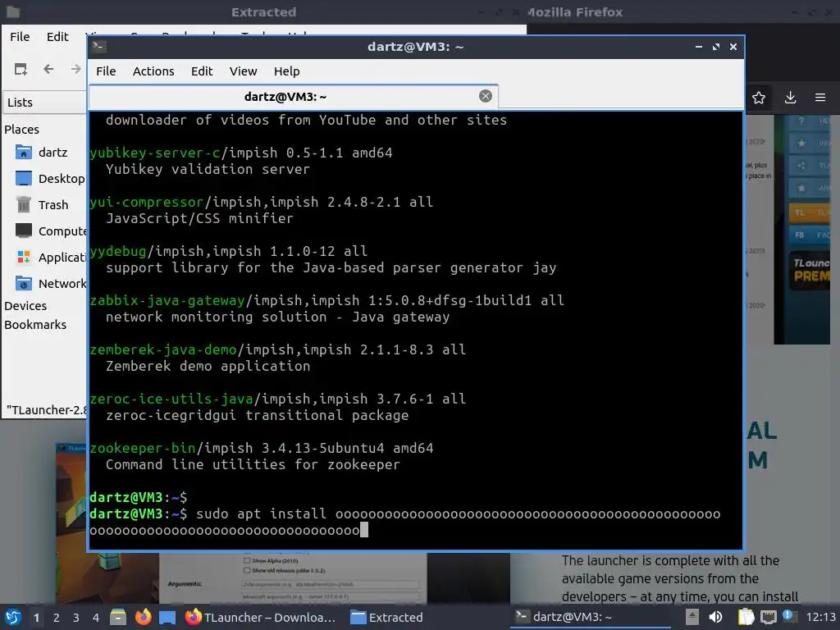The height and width of the screenshot is (630, 840).
Task: Go back in the file manager
Action: point(48,69)
